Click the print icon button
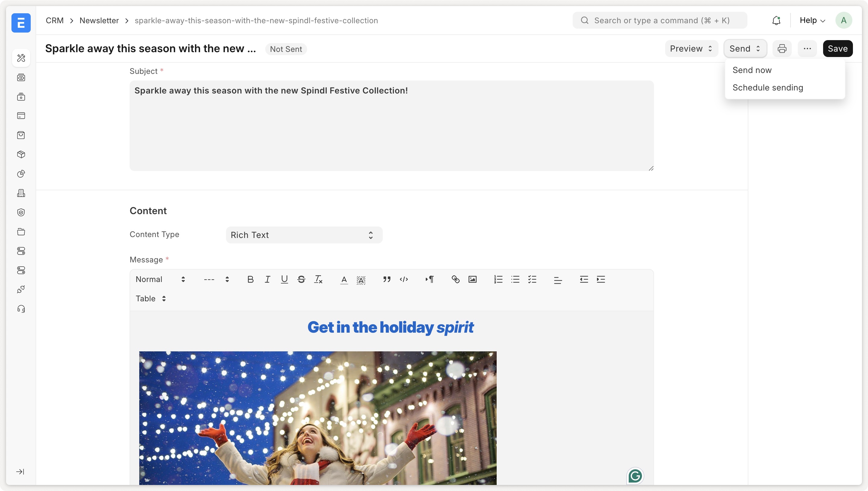The height and width of the screenshot is (491, 868). (782, 49)
